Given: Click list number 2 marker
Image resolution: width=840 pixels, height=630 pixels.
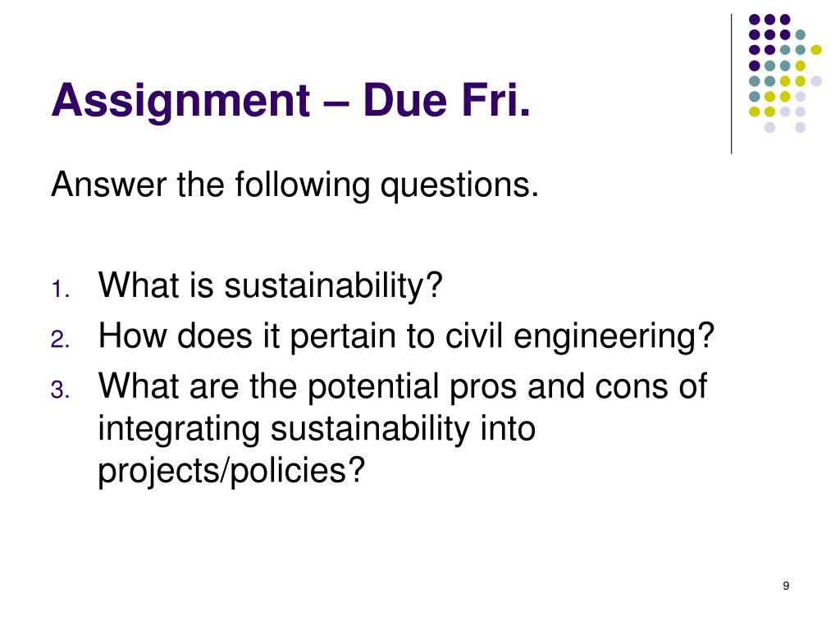Looking at the screenshot, I should point(61,340).
